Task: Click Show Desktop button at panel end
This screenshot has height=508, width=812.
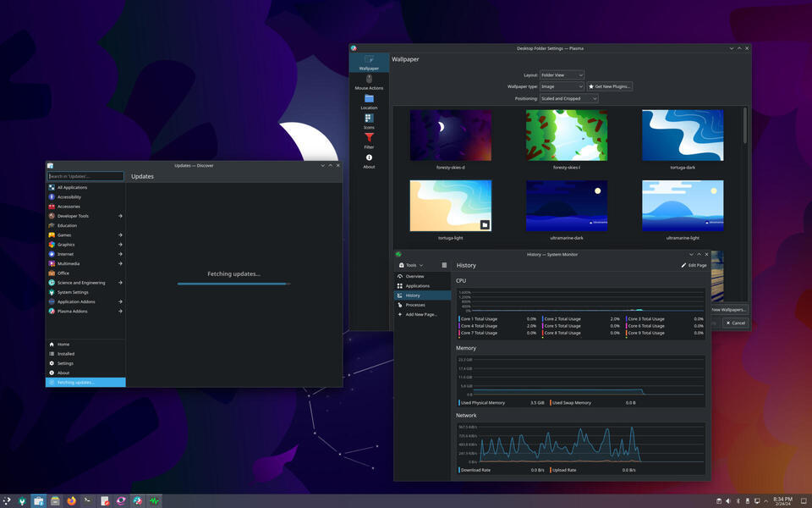Action: 805,501
